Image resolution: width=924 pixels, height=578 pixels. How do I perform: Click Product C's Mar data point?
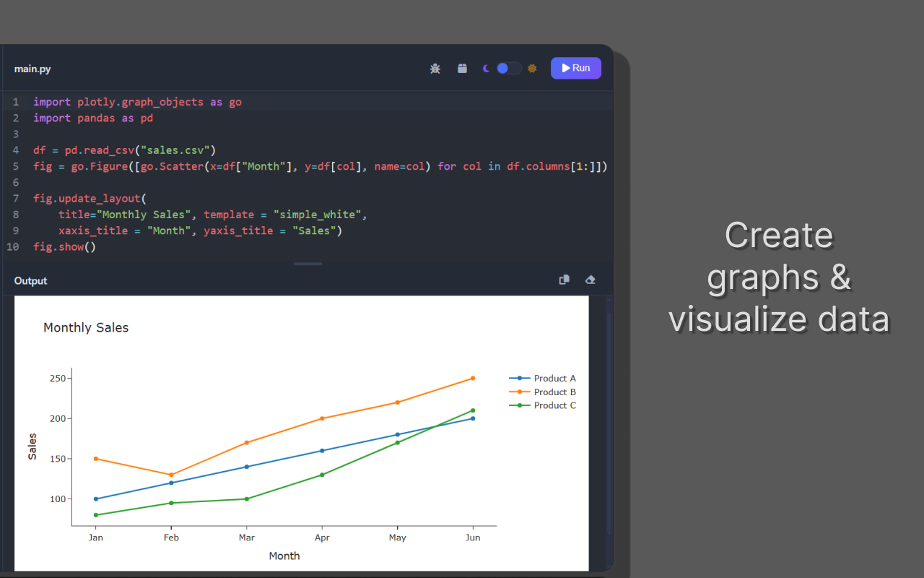[247, 499]
